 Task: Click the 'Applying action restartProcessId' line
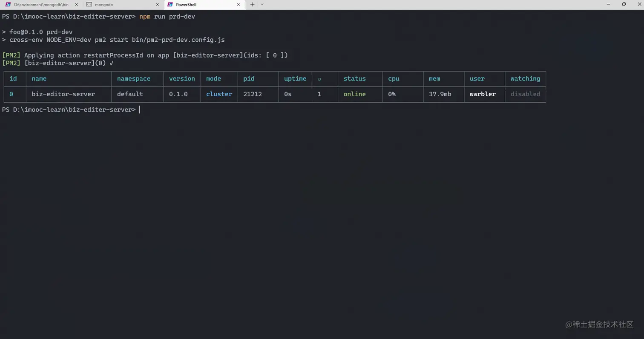pyautogui.click(x=145, y=55)
